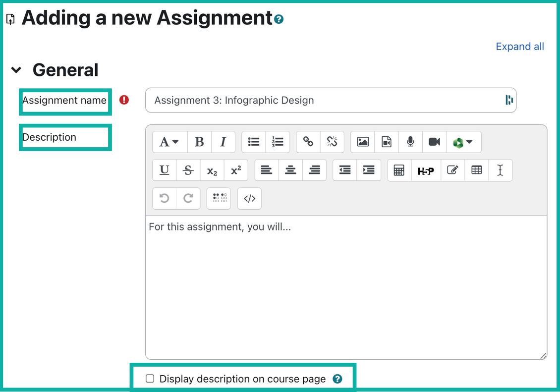Viewport: 560px width, 392px height.
Task: Insert an ordered list
Action: [x=278, y=142]
